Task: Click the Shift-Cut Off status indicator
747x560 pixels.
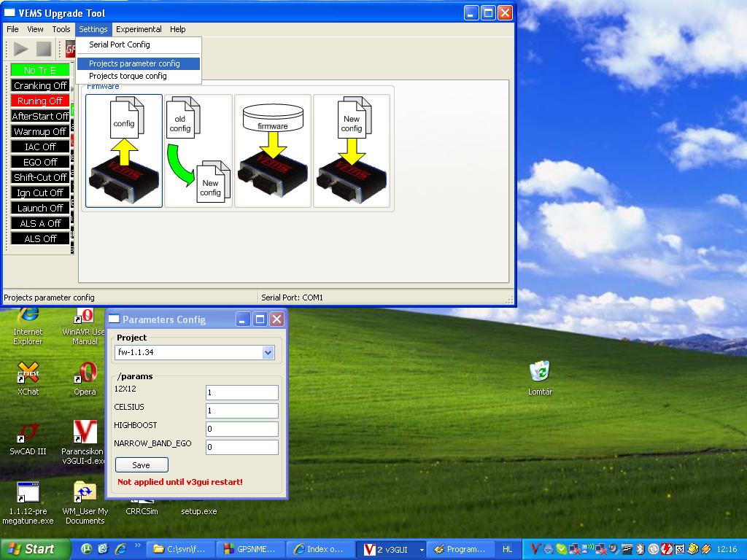Action: 40,177
